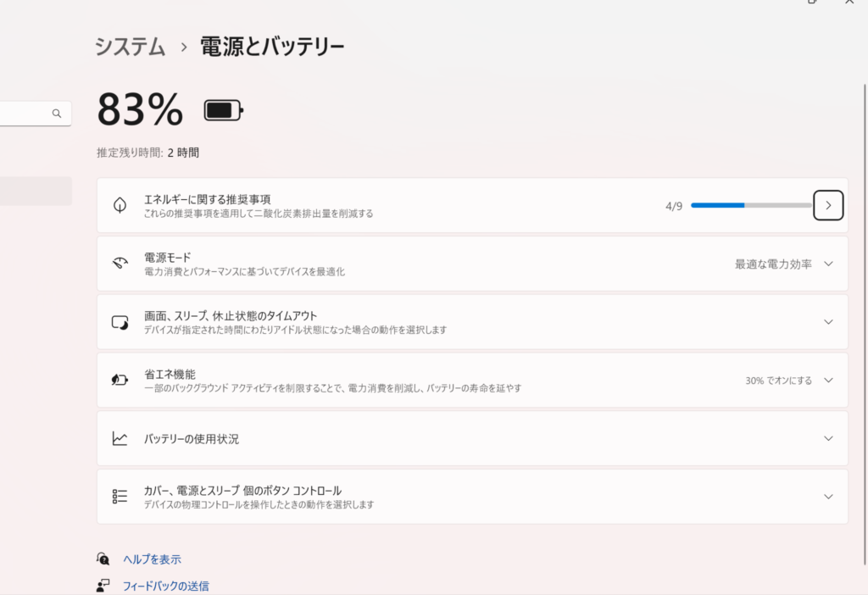Click the feedback icon beside フィードバックの送信
The width and height of the screenshot is (868, 595).
click(x=103, y=586)
